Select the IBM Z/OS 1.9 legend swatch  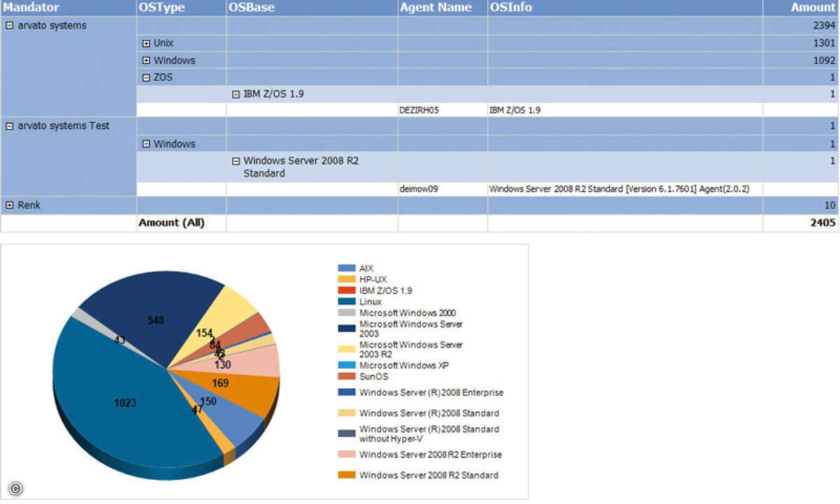pos(346,290)
